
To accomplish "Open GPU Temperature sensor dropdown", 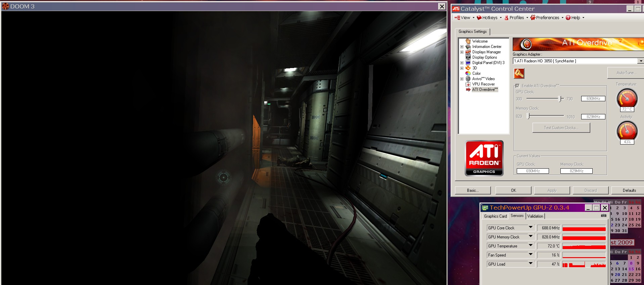I will (531, 246).
